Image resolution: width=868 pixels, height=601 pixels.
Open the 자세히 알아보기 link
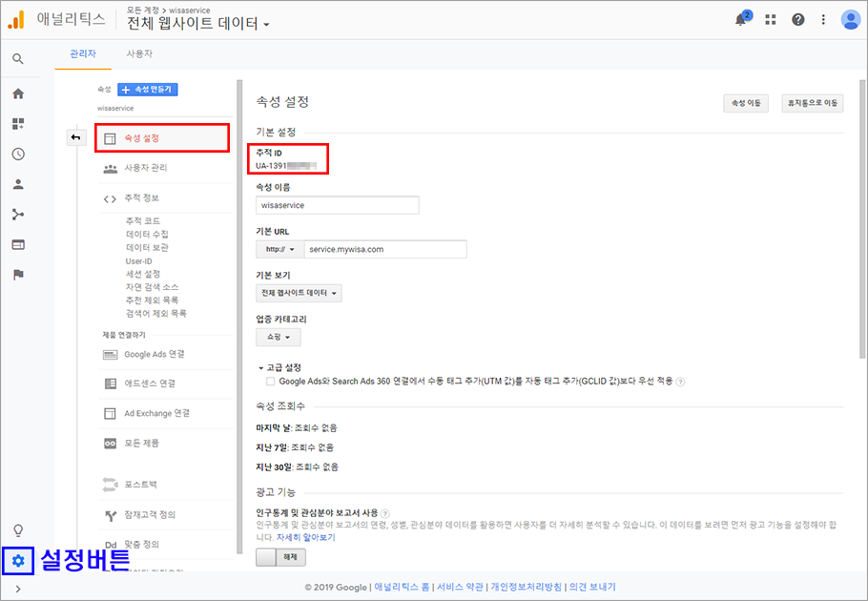[305, 537]
